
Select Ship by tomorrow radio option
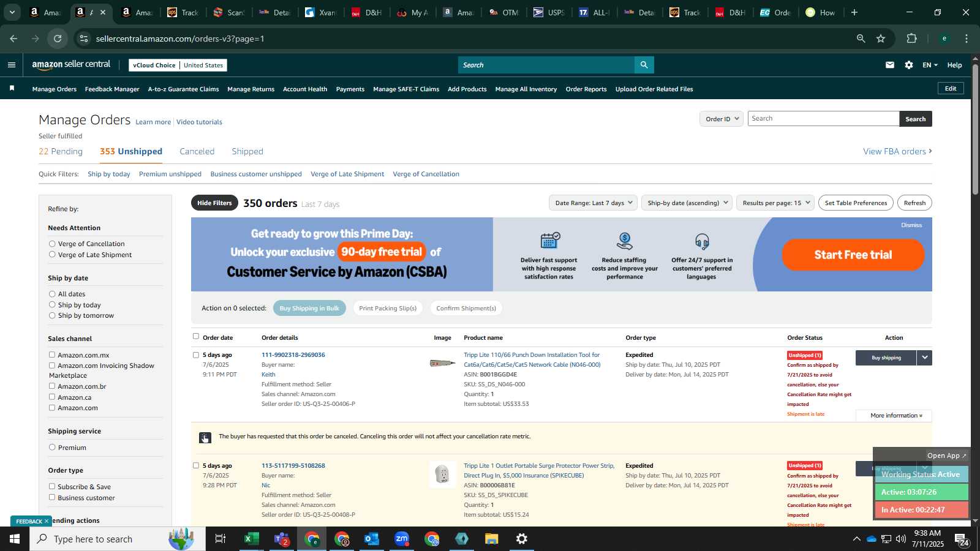52,315
